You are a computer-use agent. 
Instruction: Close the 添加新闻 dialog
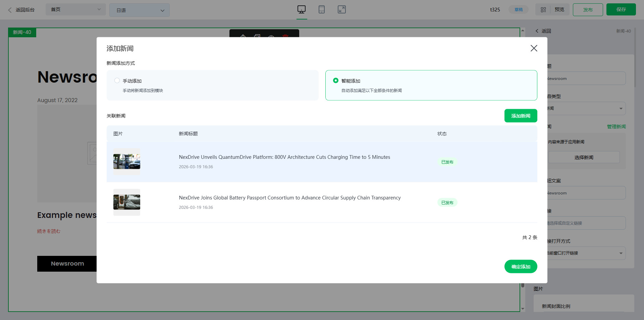[x=534, y=48]
